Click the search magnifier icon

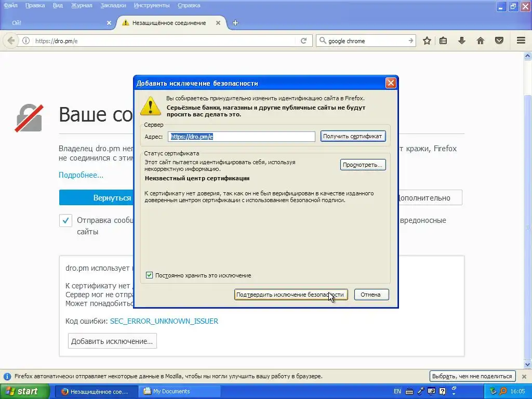323,41
